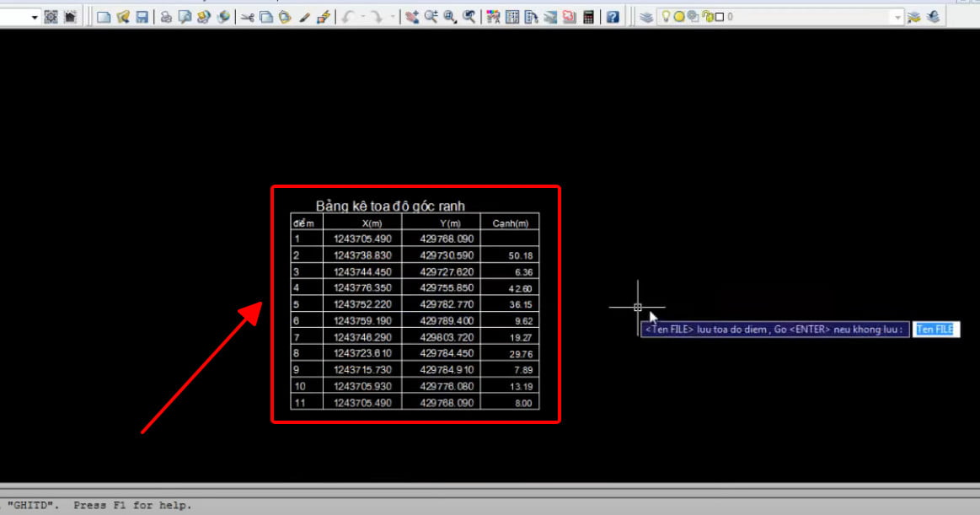Expand the layer list dropdown arrow
980x515 pixels.
897,18
